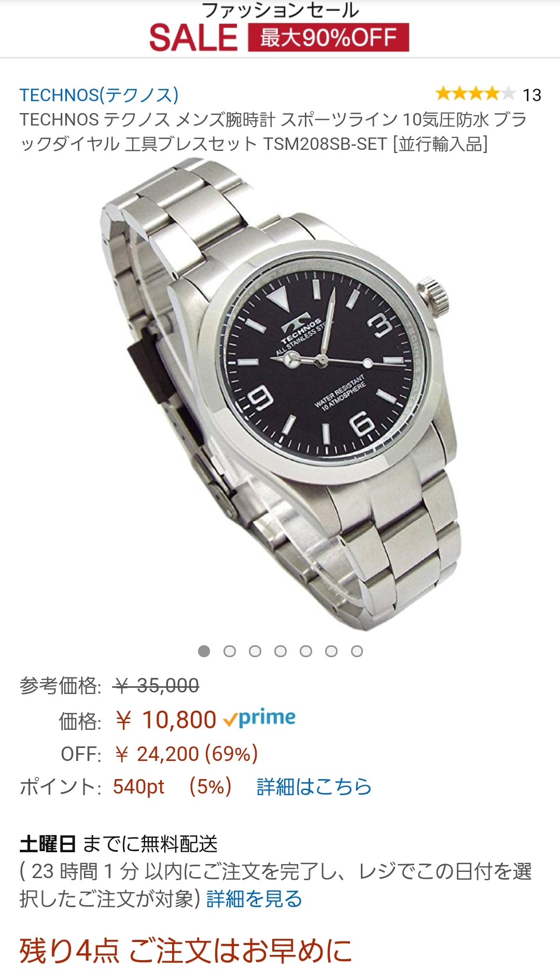The width and height of the screenshot is (560, 971).
Task: Select the sixth image carousel dot
Action: click(x=331, y=651)
